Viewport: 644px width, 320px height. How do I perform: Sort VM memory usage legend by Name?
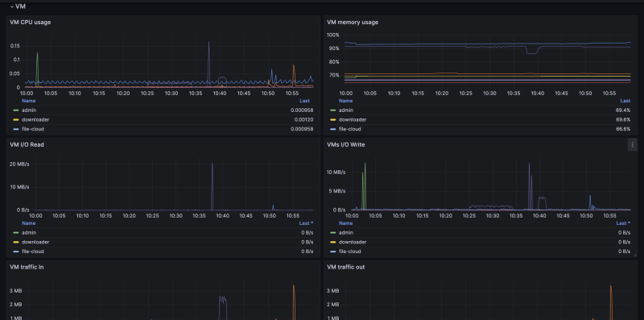click(345, 101)
